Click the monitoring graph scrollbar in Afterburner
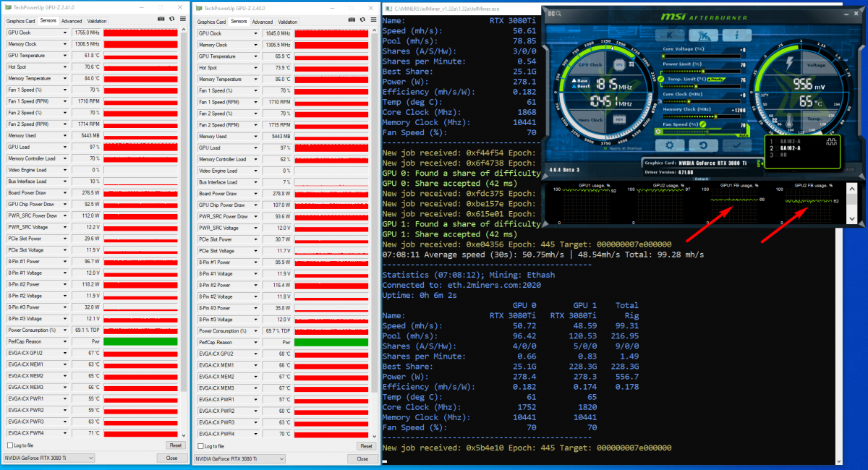The width and height of the screenshot is (868, 470). (851, 199)
